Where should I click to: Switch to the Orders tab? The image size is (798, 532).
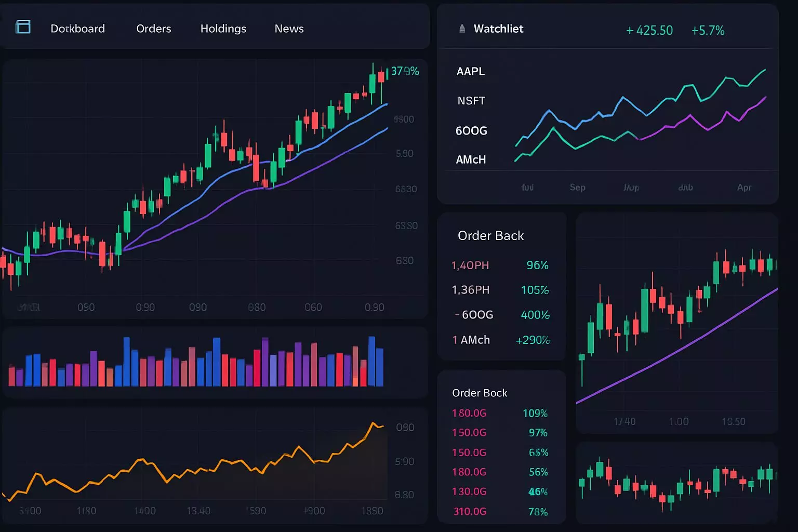(x=153, y=29)
